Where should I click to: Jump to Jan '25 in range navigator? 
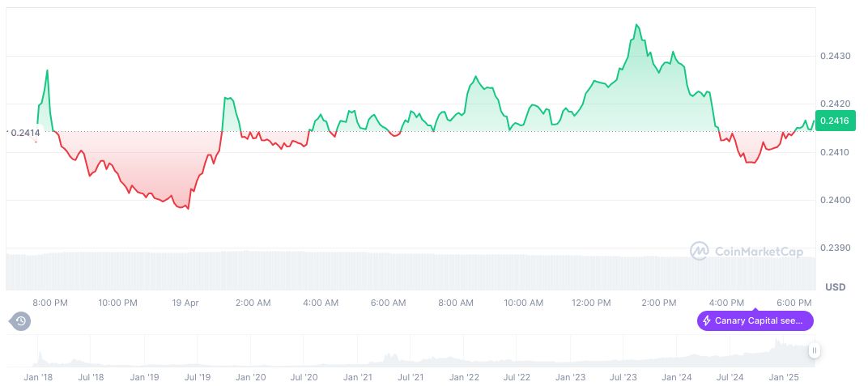pos(784,377)
